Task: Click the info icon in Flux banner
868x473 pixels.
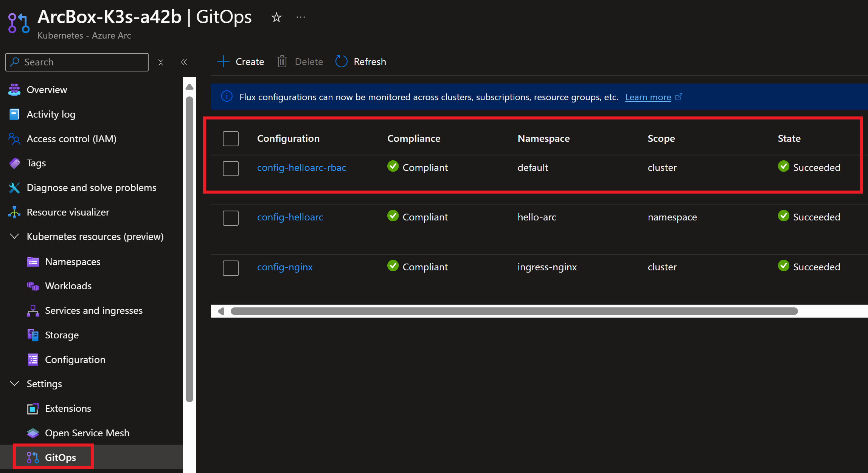Action: (227, 97)
